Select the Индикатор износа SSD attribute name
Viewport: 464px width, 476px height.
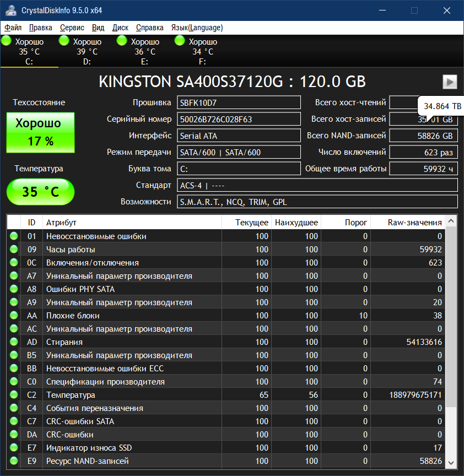(x=89, y=448)
